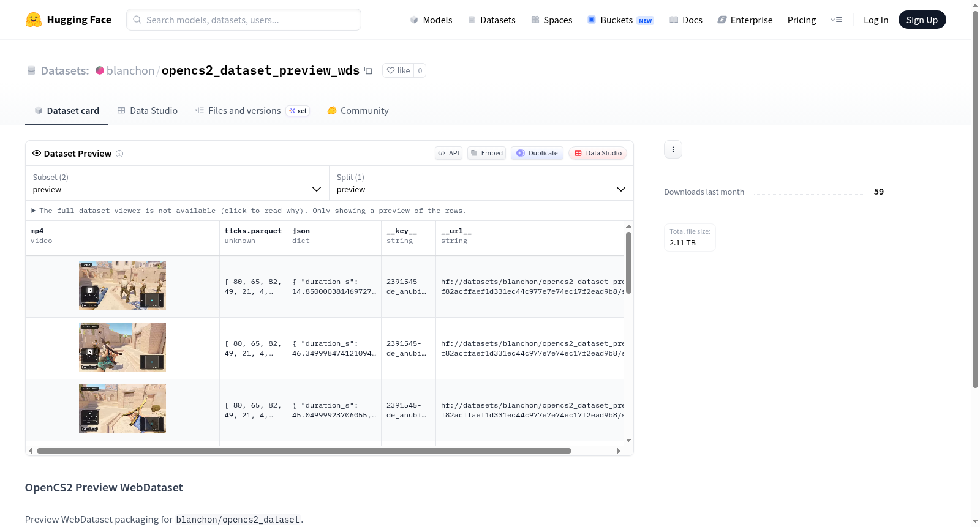Like this dataset

click(x=398, y=70)
